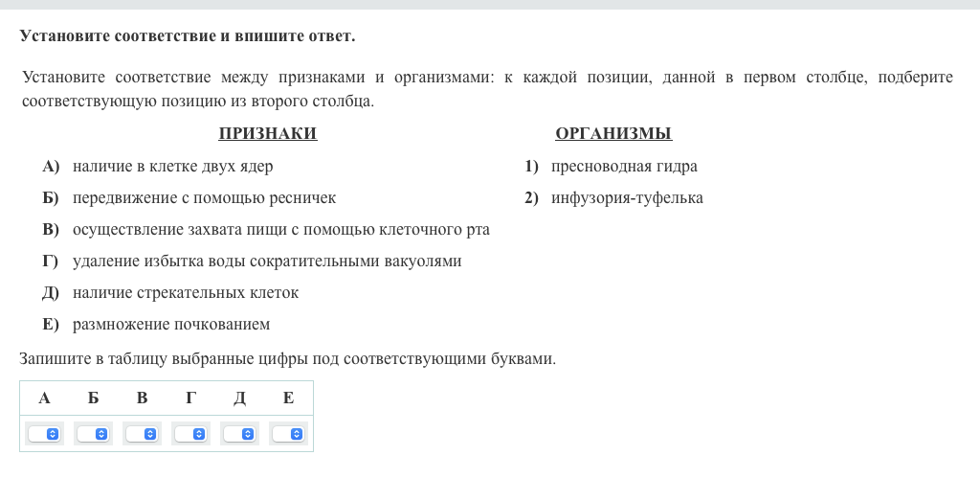Click 'наличие стрекательных клеток' text
Viewport: 980px width, 478px height.
pos(186,293)
